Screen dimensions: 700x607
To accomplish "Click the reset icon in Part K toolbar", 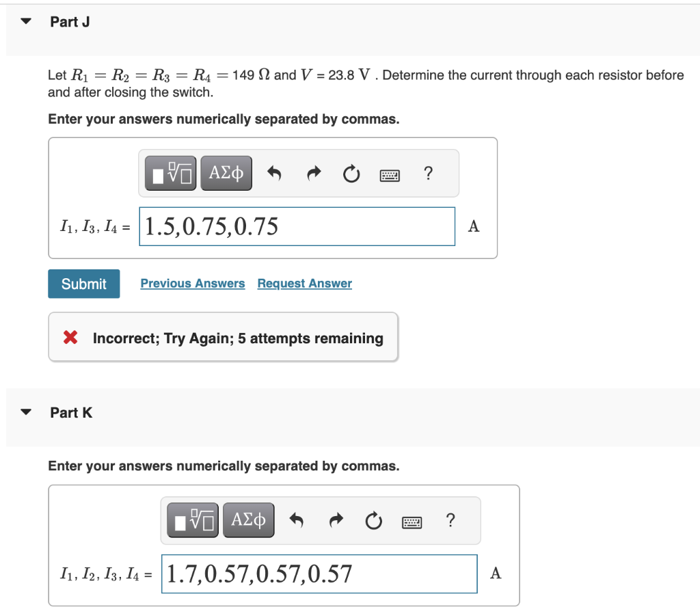I will [373, 520].
